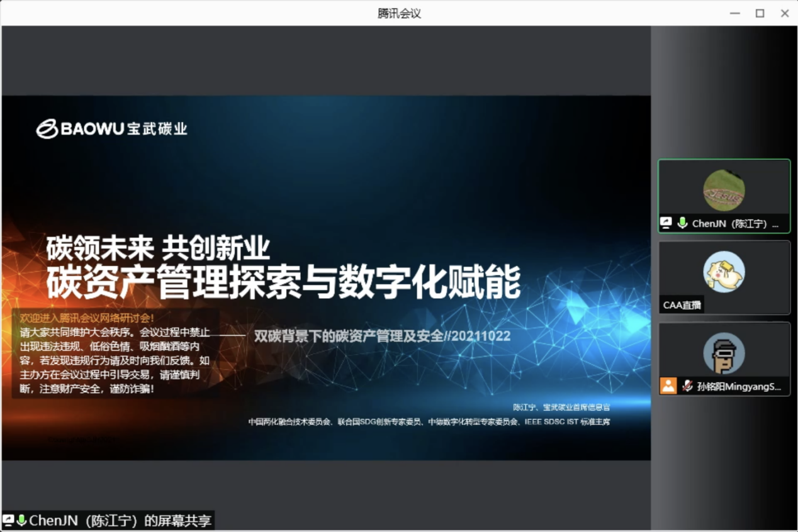
Task: Click the muted microphone icon on 孙铭阳's tile
Action: click(x=687, y=386)
